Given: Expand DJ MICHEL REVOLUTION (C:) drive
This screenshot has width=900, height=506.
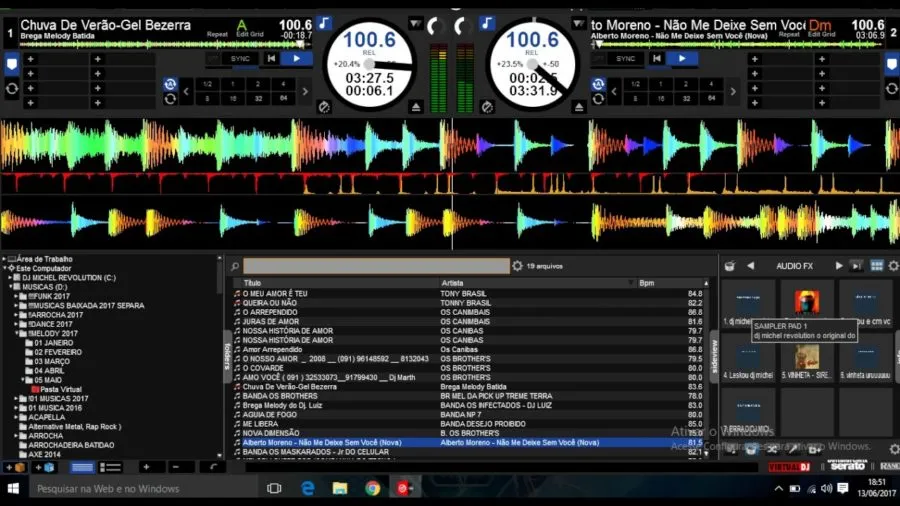Looking at the screenshot, I should 10,278.
